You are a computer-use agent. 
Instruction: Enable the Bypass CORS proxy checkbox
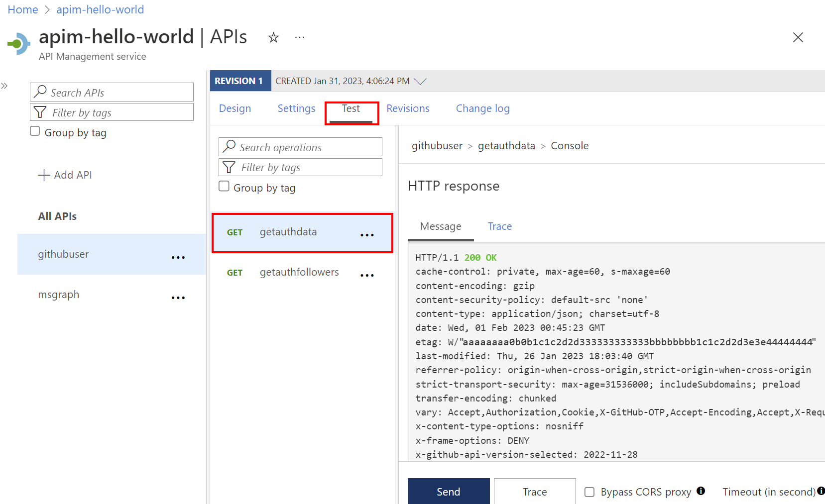point(589,492)
